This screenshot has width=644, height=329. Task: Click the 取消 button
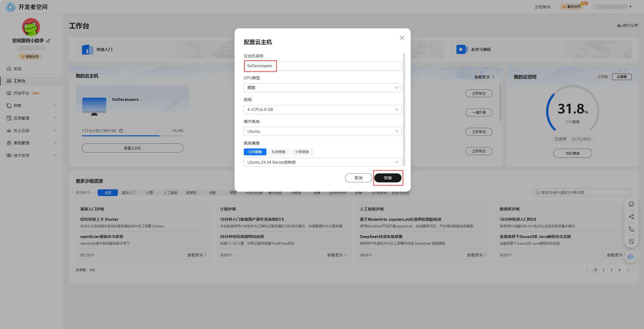pyautogui.click(x=358, y=178)
